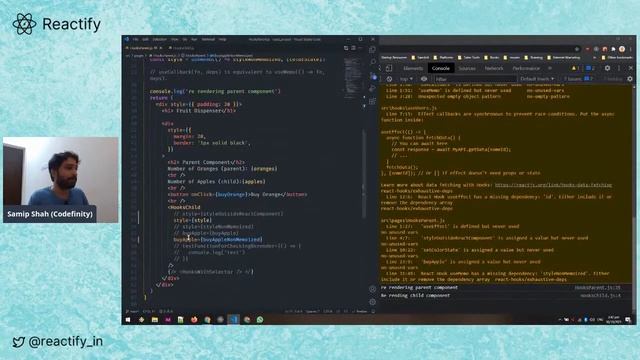Click the warning count badge in DevTools

[x=576, y=68]
